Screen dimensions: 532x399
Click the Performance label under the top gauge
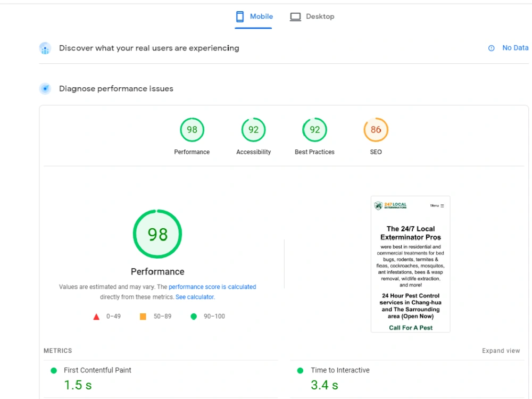pos(192,152)
